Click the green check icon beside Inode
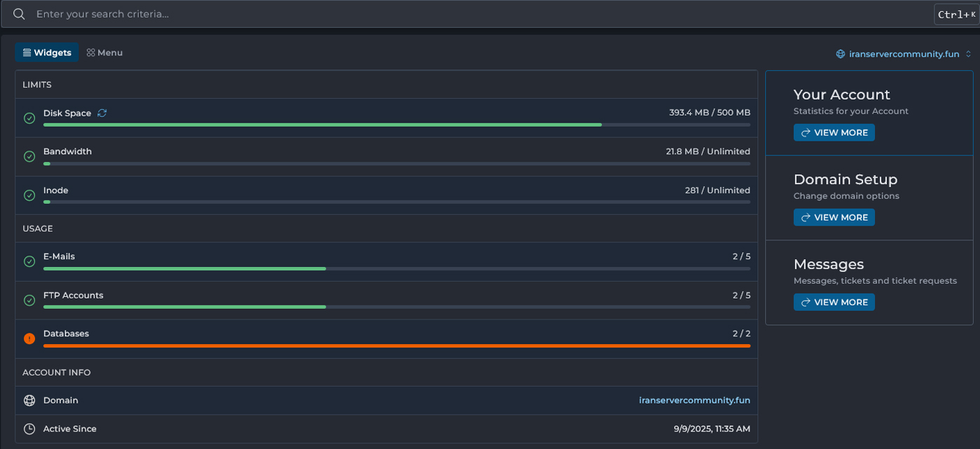 pyautogui.click(x=29, y=195)
